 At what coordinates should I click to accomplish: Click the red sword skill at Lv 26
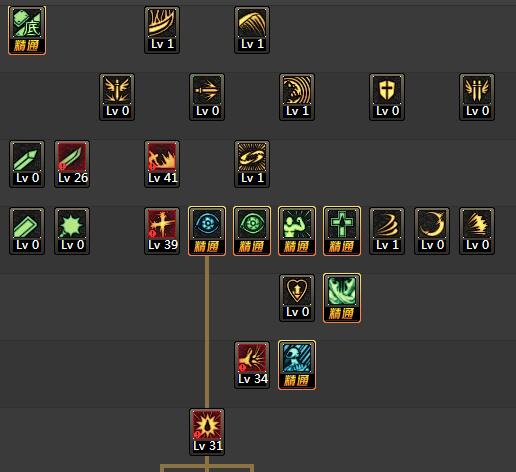[x=72, y=164]
